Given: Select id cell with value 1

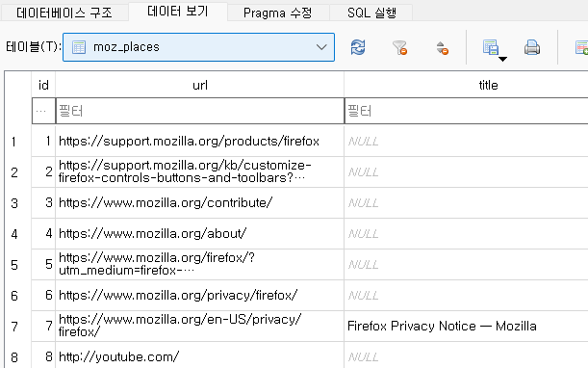Looking at the screenshot, I should (x=43, y=142).
